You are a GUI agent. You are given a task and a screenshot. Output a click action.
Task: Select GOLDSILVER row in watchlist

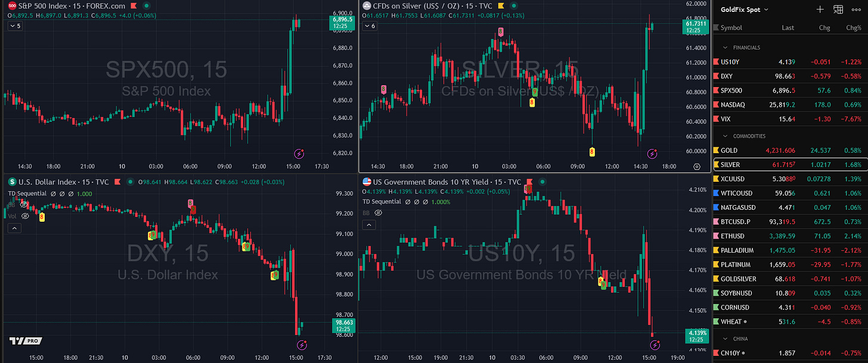point(790,279)
